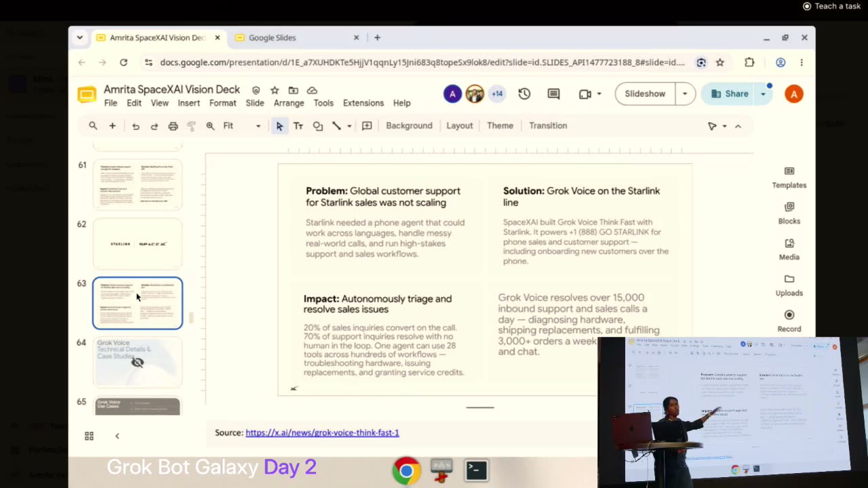Open the Edit menu
Viewport: 868px width, 488px height.
click(134, 103)
